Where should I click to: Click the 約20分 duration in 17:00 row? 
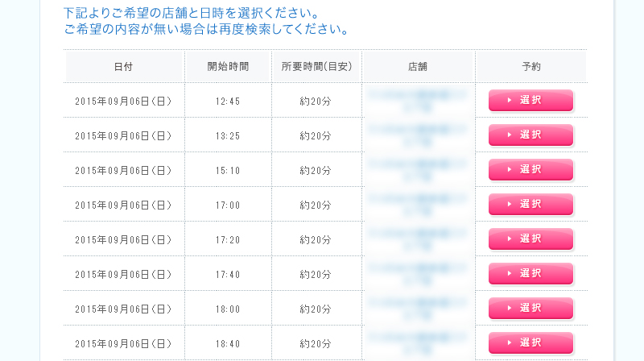click(x=316, y=205)
